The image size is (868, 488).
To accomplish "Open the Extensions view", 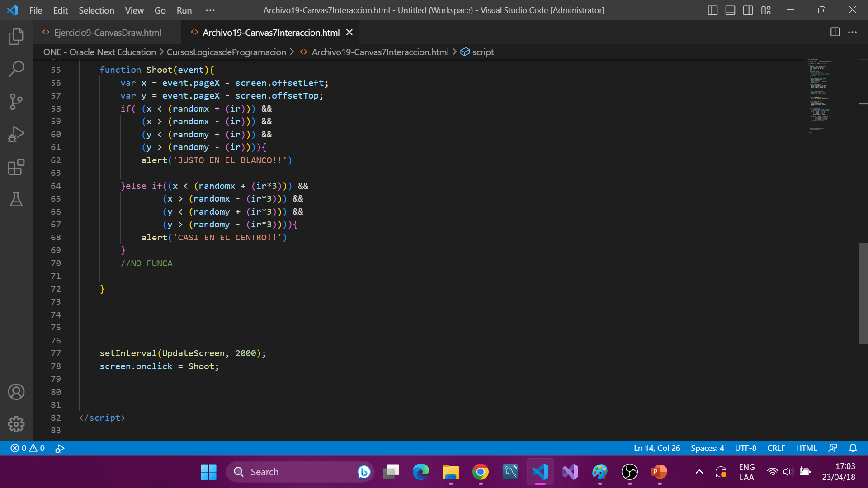I will pos(16,167).
